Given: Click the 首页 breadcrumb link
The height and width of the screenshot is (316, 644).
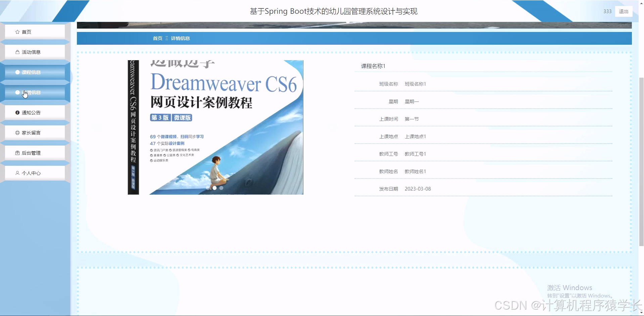Looking at the screenshot, I should (157, 38).
